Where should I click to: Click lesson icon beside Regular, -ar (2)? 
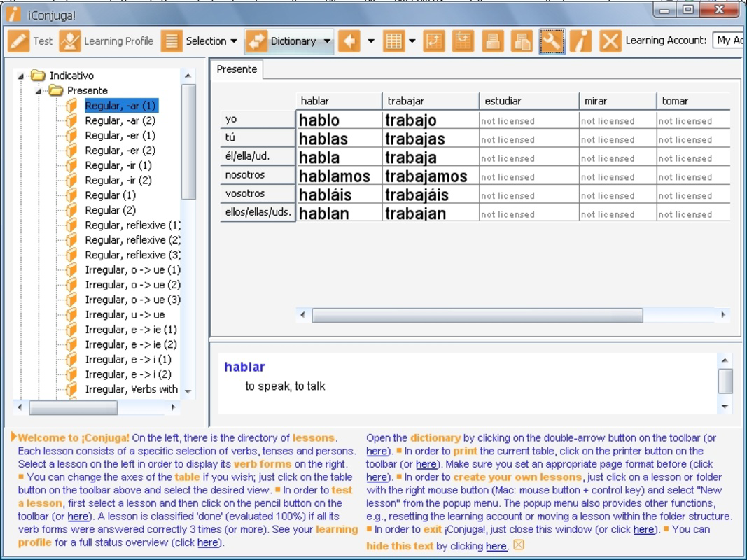(x=71, y=120)
